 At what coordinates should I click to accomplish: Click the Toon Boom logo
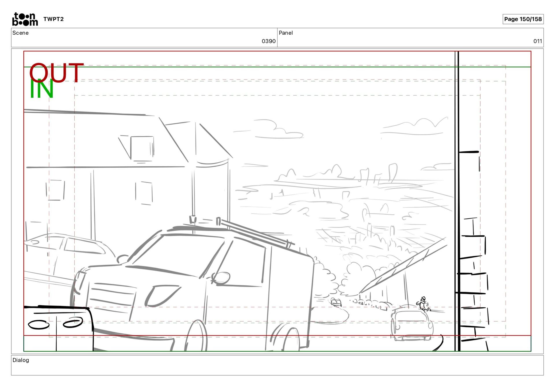click(x=25, y=19)
